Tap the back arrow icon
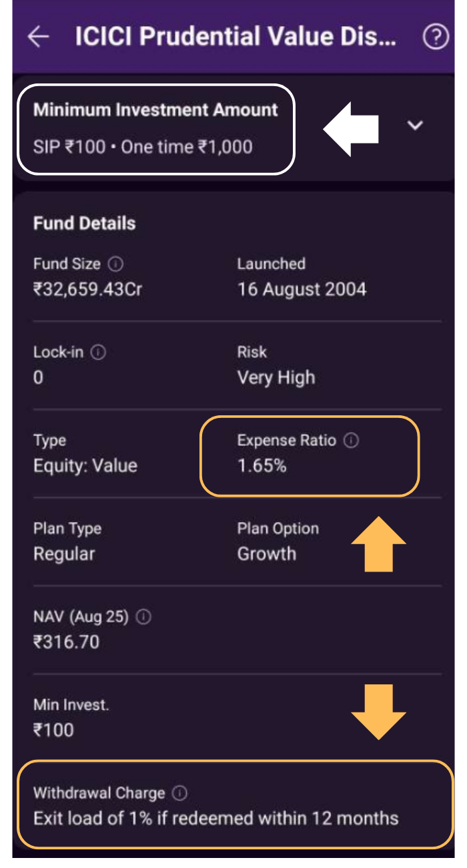The image size is (467, 868). pos(39,37)
